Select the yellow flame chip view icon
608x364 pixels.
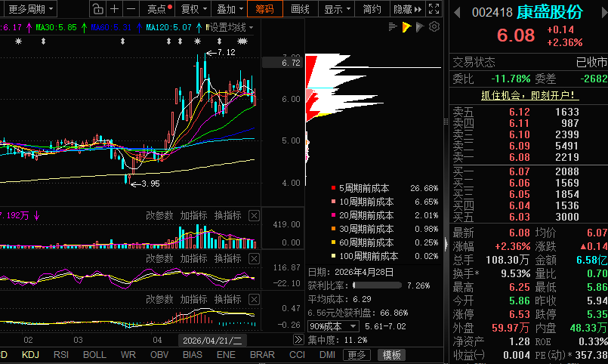[x=406, y=26]
